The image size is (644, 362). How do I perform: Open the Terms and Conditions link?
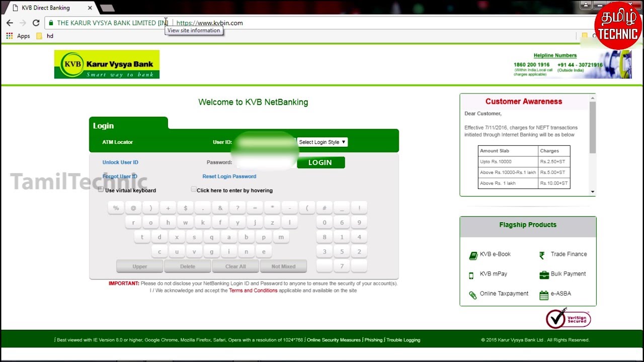pyautogui.click(x=253, y=291)
